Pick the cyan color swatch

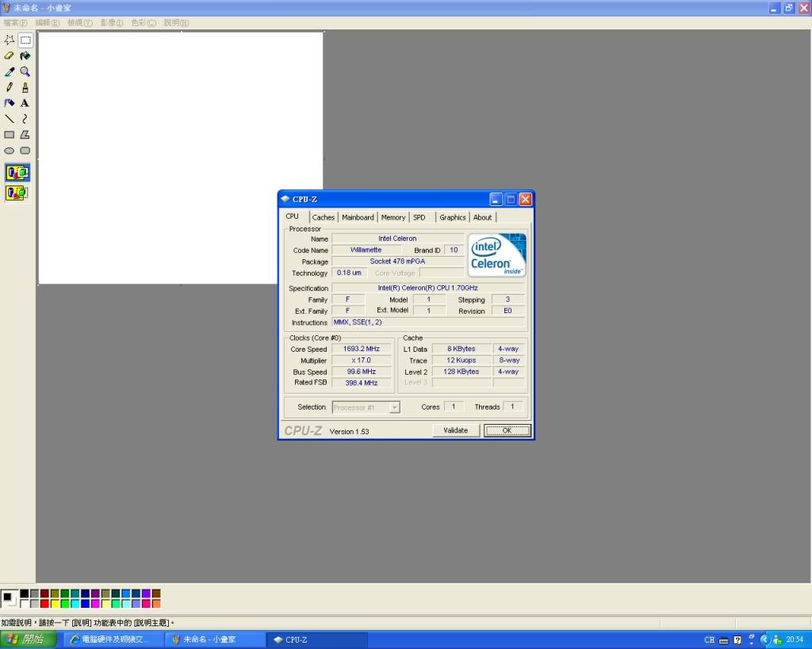point(75,604)
